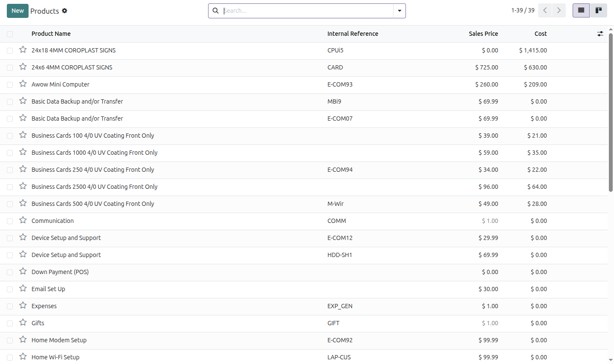Tick checkbox for Business Cards 250 row
Viewport: 614px width, 364px height.
10,170
